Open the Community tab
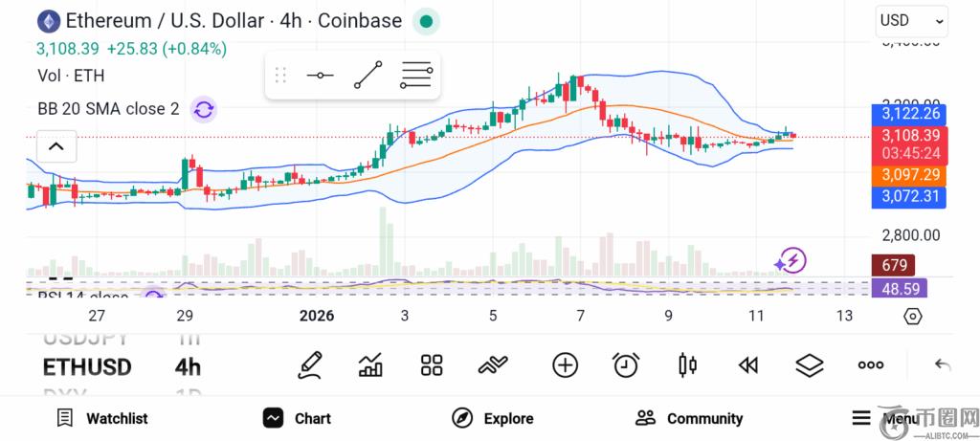Image resolution: width=980 pixels, height=441 pixels. (689, 418)
